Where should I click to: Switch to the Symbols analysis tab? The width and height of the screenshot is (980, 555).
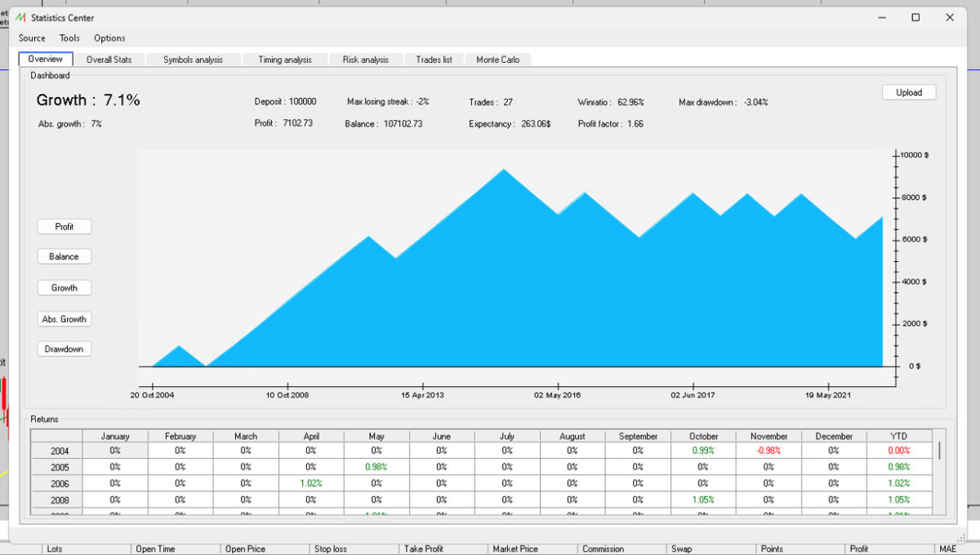(x=193, y=60)
